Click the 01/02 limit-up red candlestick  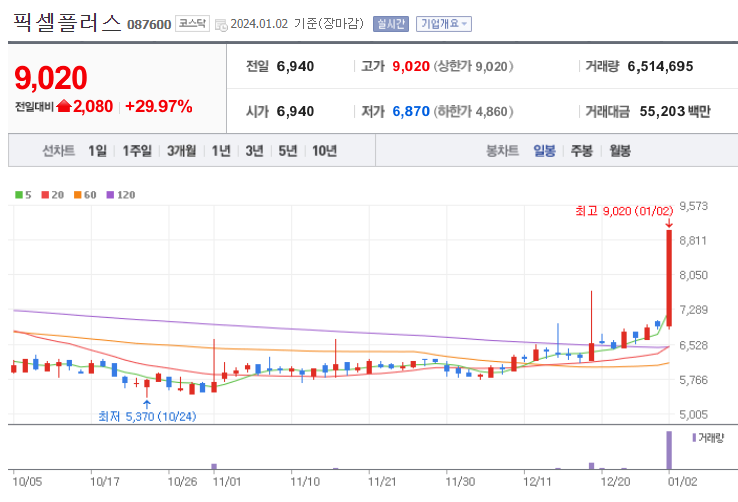[669, 278]
